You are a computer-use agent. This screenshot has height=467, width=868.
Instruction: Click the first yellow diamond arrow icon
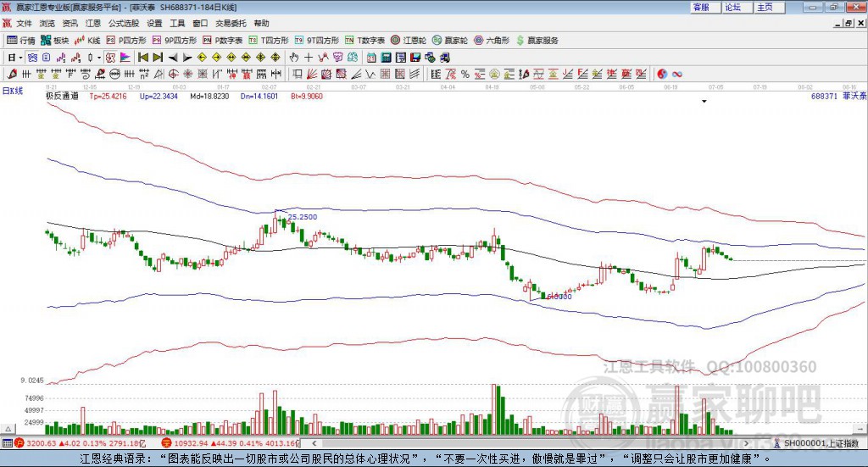pos(202,58)
